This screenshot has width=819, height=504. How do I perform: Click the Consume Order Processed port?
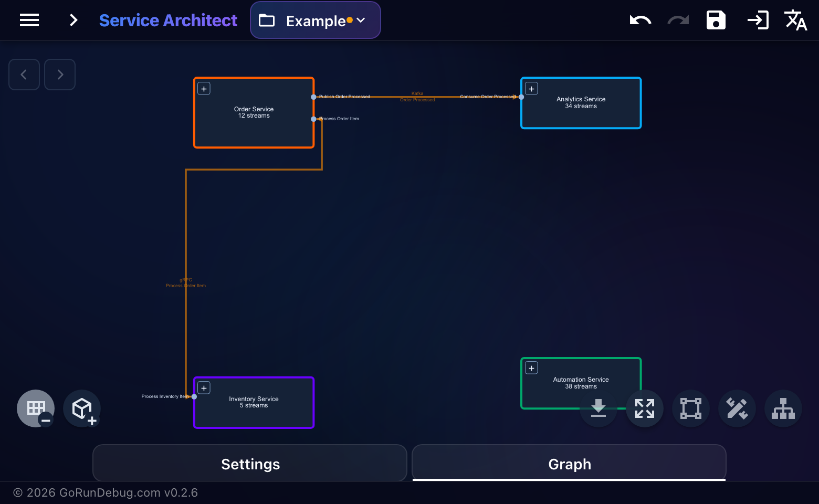click(521, 97)
